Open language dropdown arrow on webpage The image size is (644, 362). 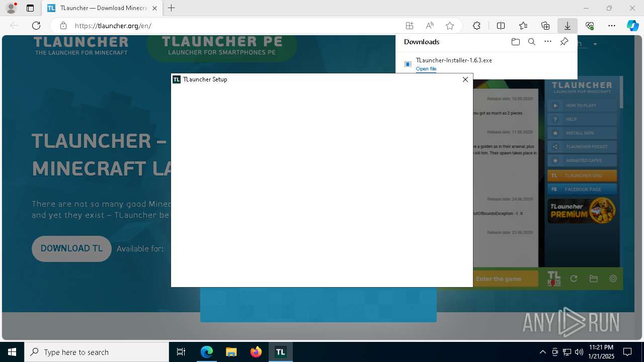(x=595, y=44)
